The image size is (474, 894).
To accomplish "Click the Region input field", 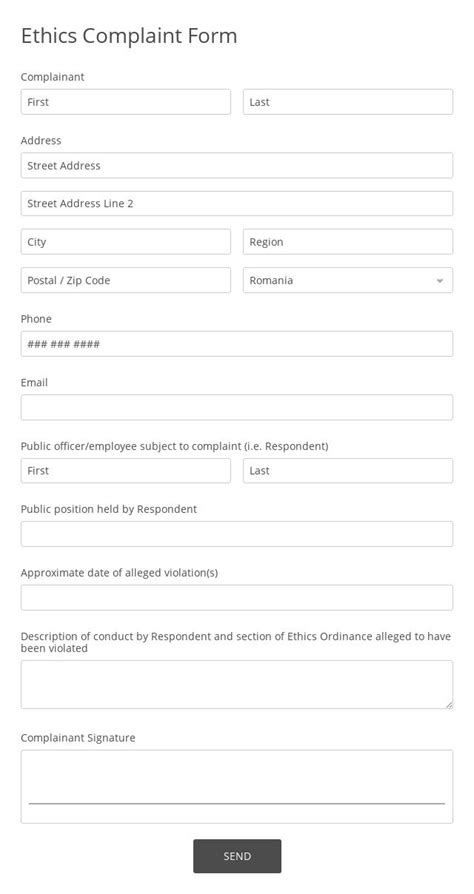I will click(348, 242).
